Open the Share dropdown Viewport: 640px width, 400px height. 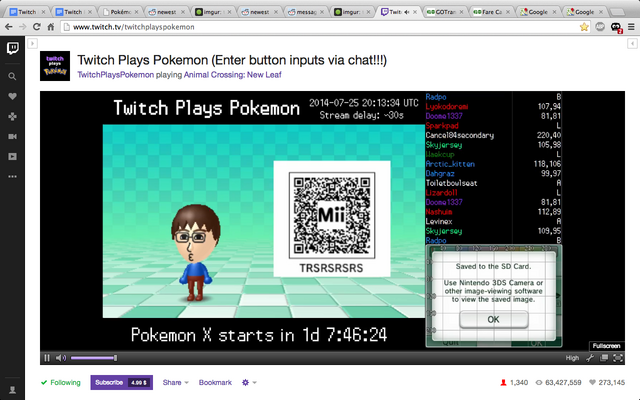click(x=176, y=382)
